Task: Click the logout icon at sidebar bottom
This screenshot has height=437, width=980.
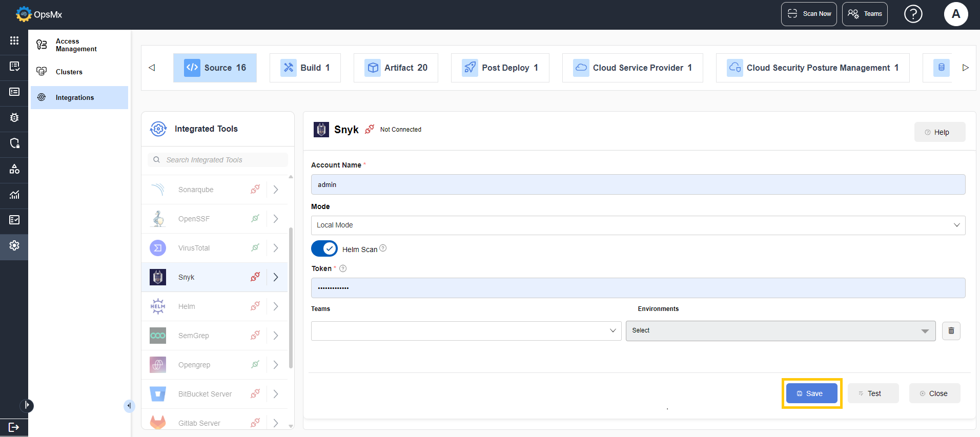Action: (x=14, y=427)
